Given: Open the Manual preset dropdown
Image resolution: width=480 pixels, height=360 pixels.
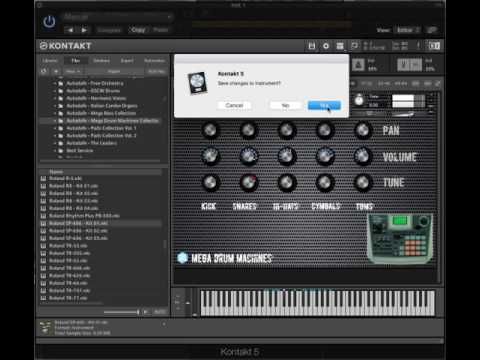Looking at the screenshot, I should [118, 17].
